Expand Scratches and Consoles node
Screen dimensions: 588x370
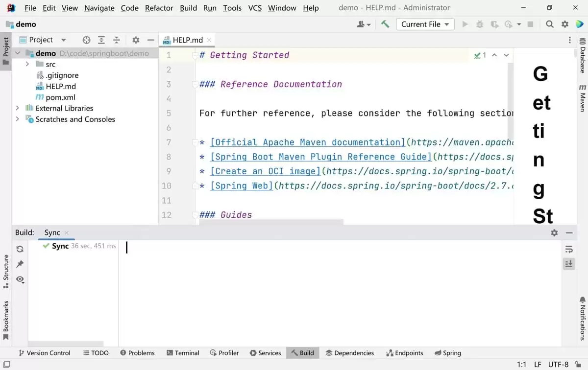coord(18,119)
